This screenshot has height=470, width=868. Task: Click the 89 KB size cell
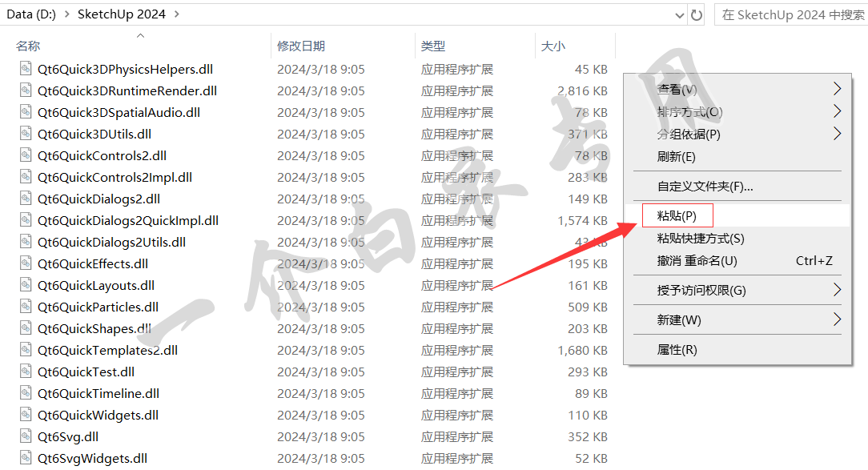[x=591, y=393]
